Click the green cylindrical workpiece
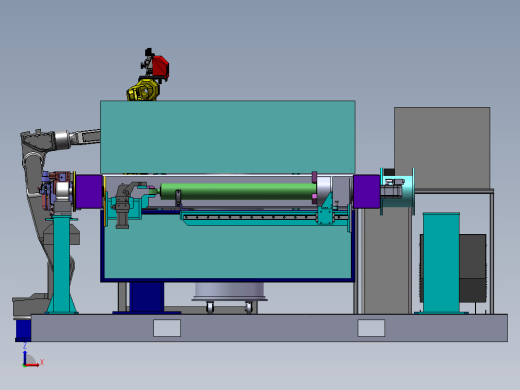The width and height of the screenshot is (520, 390). (238, 191)
